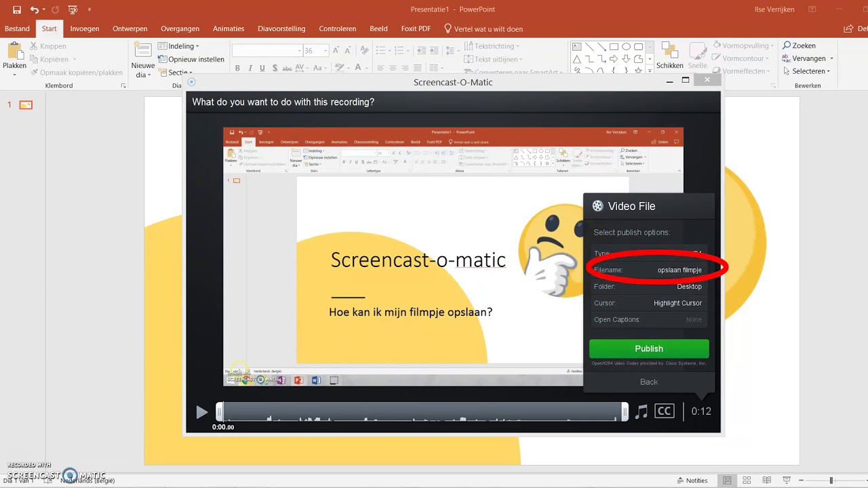
Task: Start slideshow from beginning via quick access icon
Action: coord(73,9)
